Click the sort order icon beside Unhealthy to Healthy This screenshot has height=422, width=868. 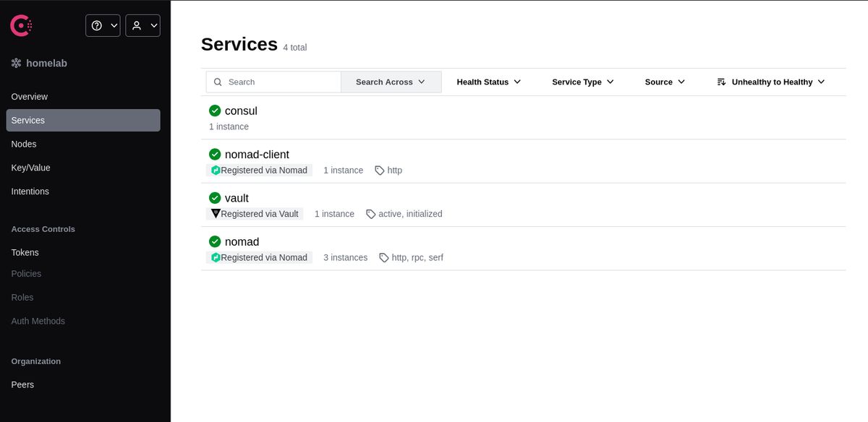(x=720, y=82)
